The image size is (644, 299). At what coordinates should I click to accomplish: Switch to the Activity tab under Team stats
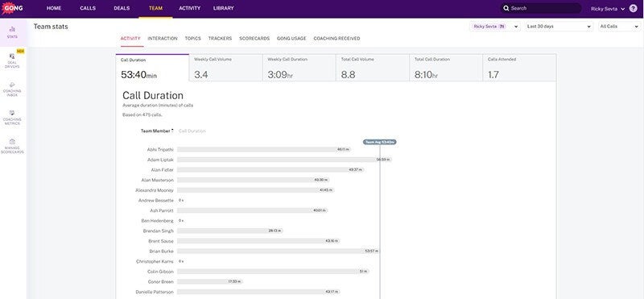click(x=130, y=39)
